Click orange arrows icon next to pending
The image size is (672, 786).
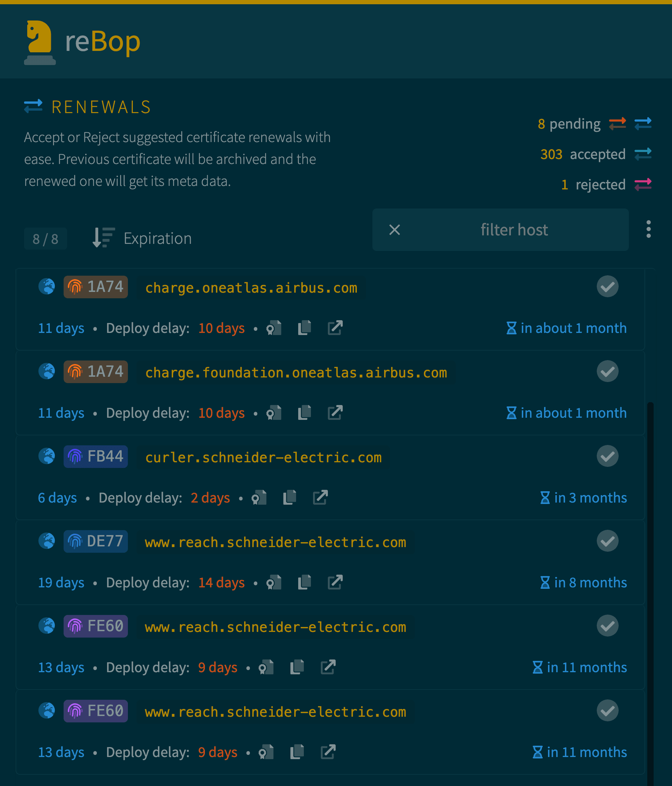617,124
